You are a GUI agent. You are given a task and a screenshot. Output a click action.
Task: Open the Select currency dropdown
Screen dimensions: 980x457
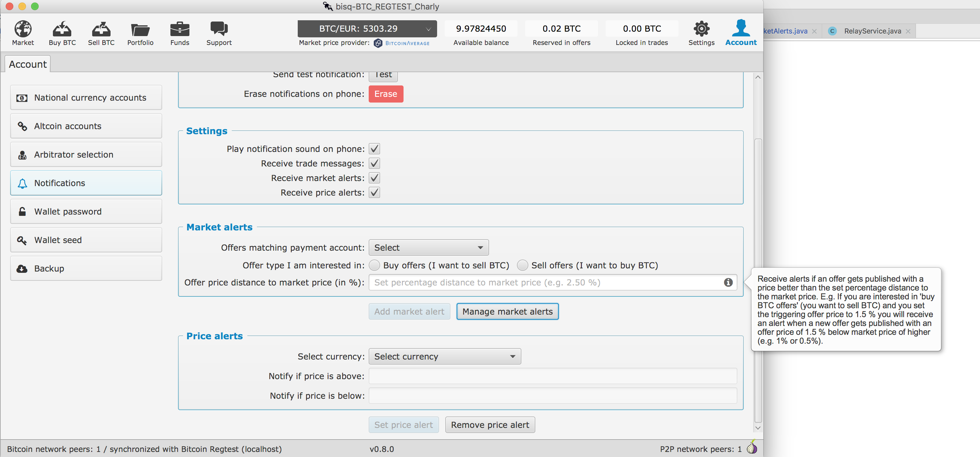point(445,356)
